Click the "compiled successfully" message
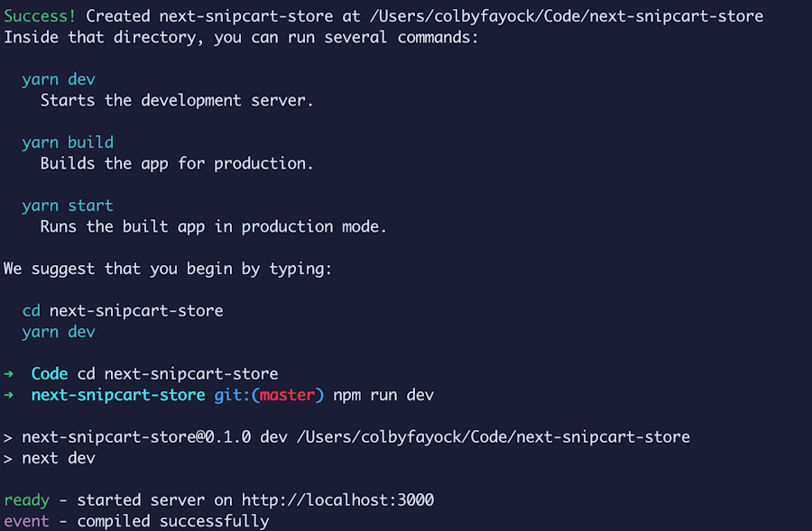The image size is (812, 531). tap(172, 521)
